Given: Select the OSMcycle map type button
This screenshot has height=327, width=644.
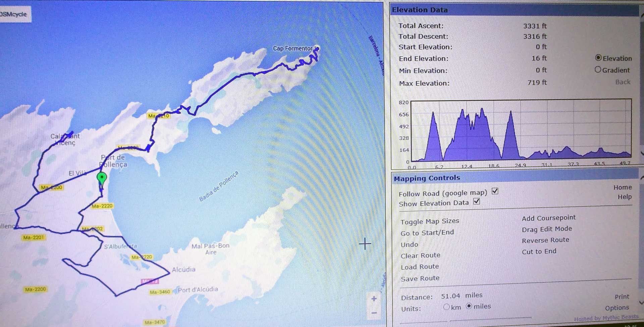Looking at the screenshot, I should (14, 14).
